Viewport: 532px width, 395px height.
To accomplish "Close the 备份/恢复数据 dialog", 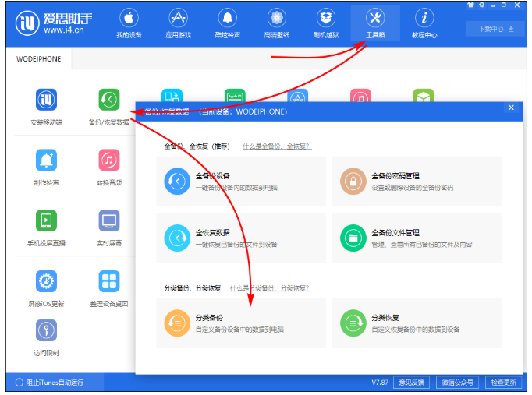I will pos(511,108).
